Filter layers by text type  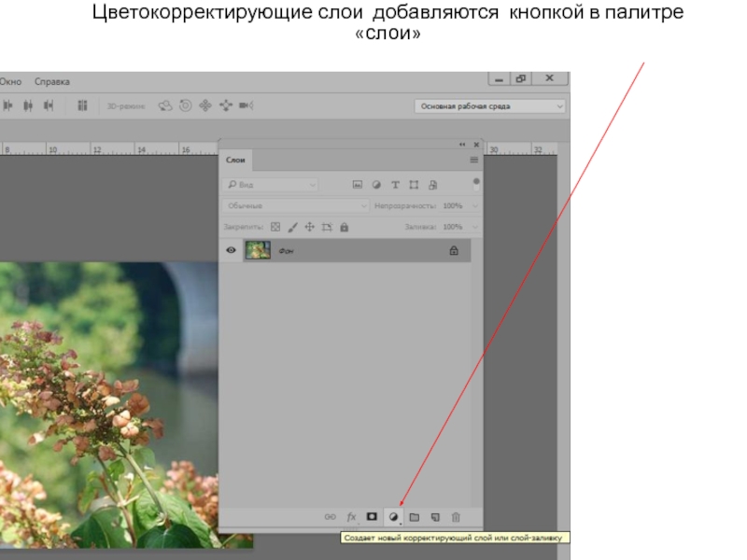[x=395, y=185]
